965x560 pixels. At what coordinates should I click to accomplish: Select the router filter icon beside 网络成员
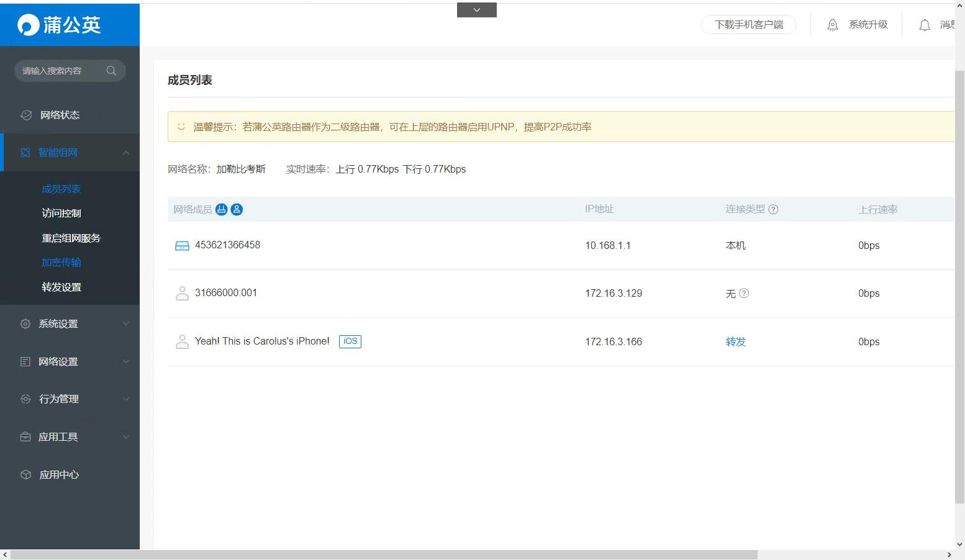coord(222,209)
